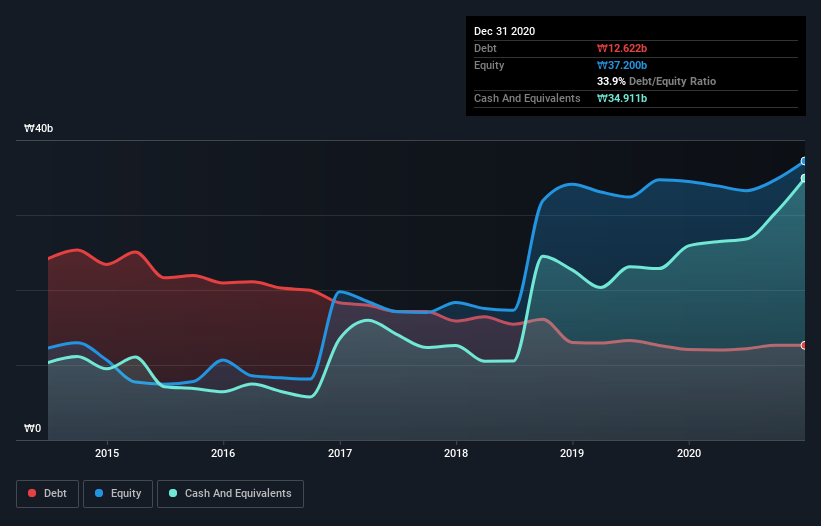Click the ₩37.200b equity value
The width and height of the screenshot is (821, 526).
(x=622, y=65)
